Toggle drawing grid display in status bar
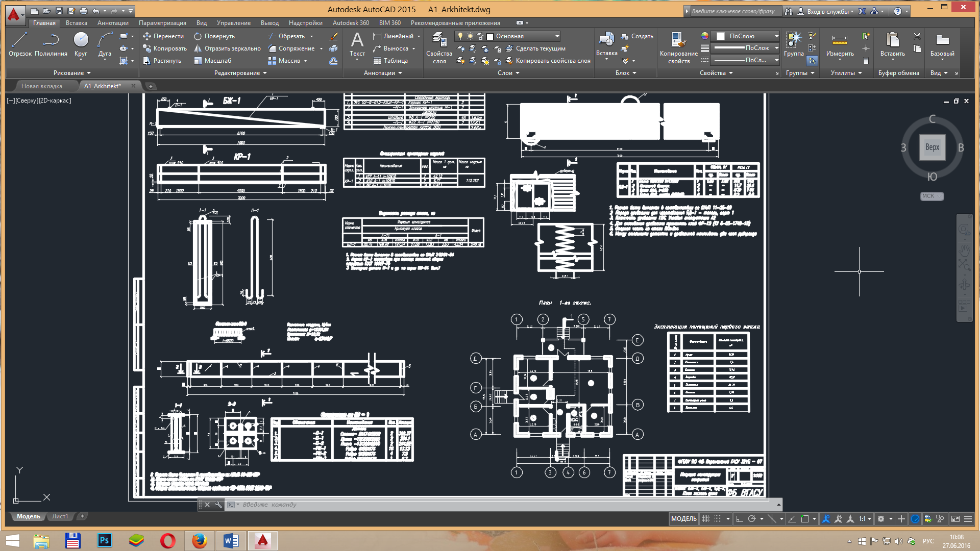This screenshot has height=551, width=980. (x=706, y=519)
